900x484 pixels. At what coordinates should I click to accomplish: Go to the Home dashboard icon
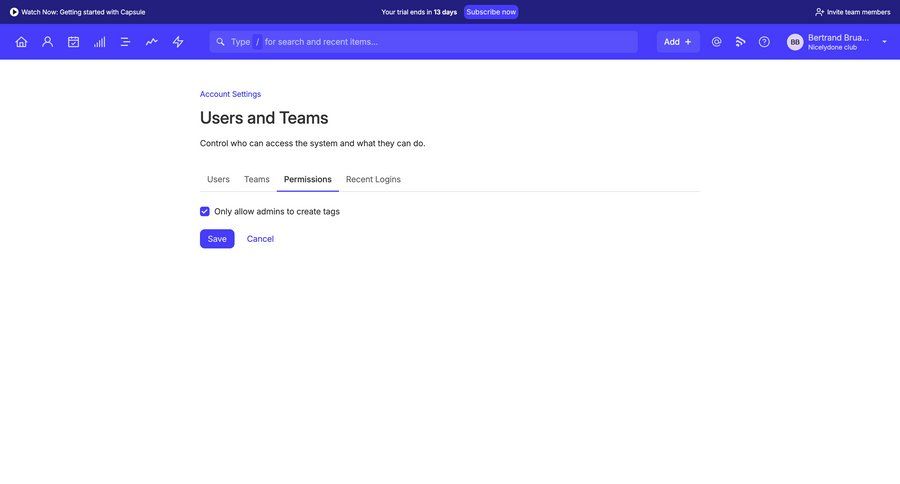point(21,42)
